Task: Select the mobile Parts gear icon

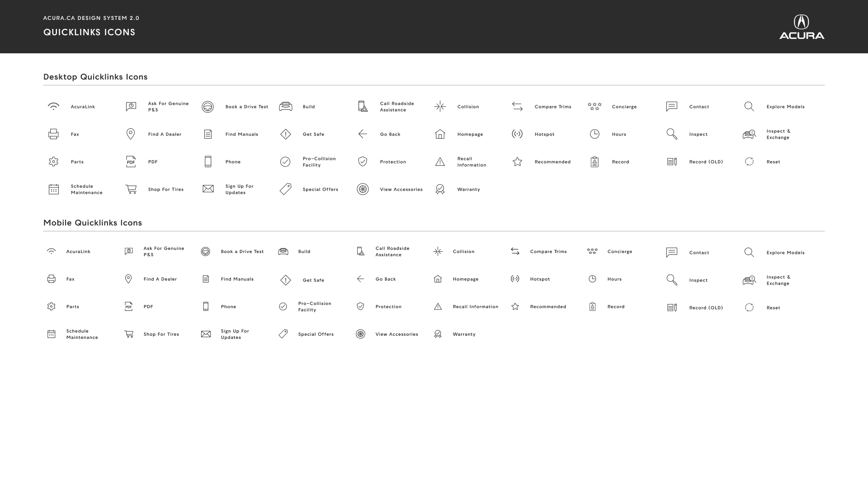Action: point(52,307)
